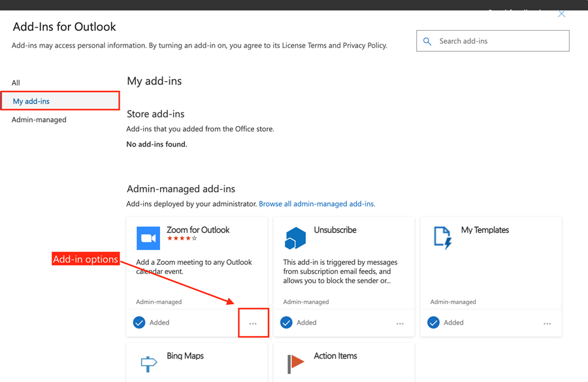Click the Bing Maps signpost icon

[148, 364]
